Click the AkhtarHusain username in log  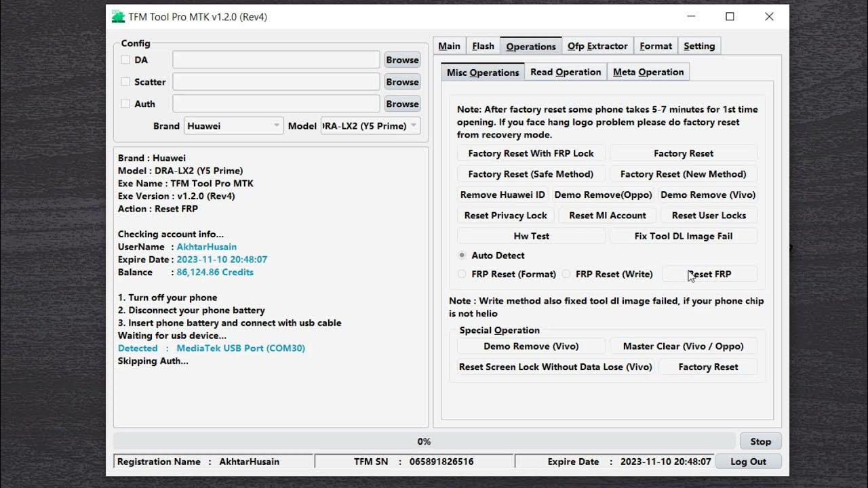[207, 247]
